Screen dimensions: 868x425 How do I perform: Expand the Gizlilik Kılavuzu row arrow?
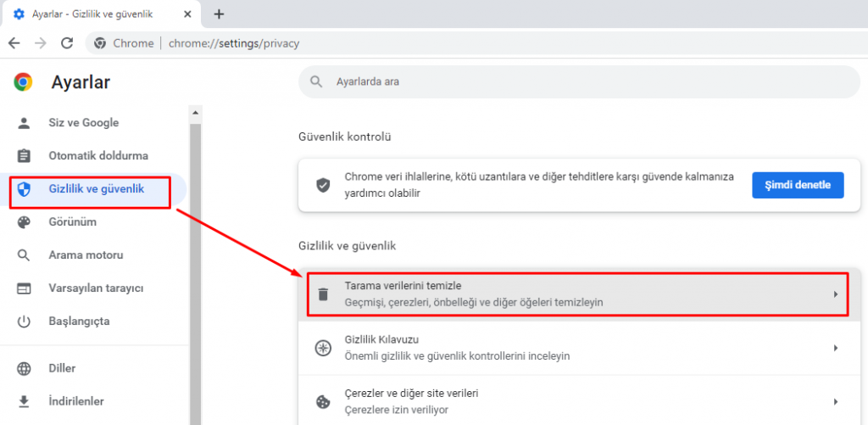(x=836, y=348)
